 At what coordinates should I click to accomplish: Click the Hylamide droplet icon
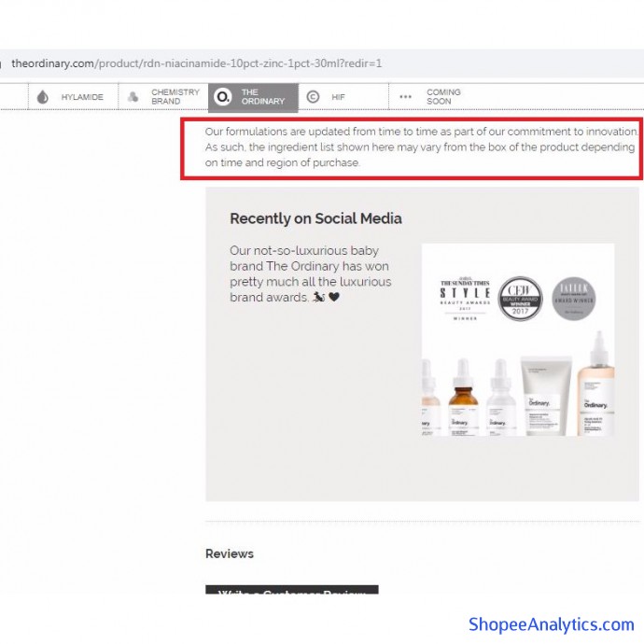coord(42,97)
